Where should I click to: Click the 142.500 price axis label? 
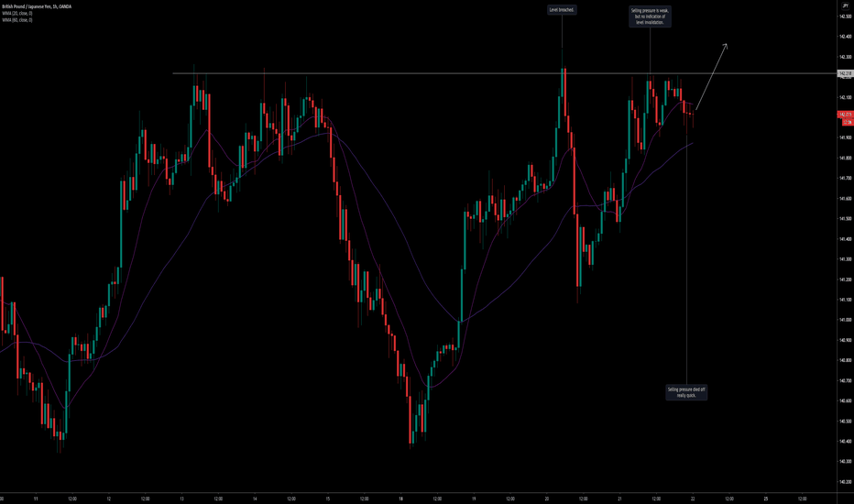tap(845, 16)
